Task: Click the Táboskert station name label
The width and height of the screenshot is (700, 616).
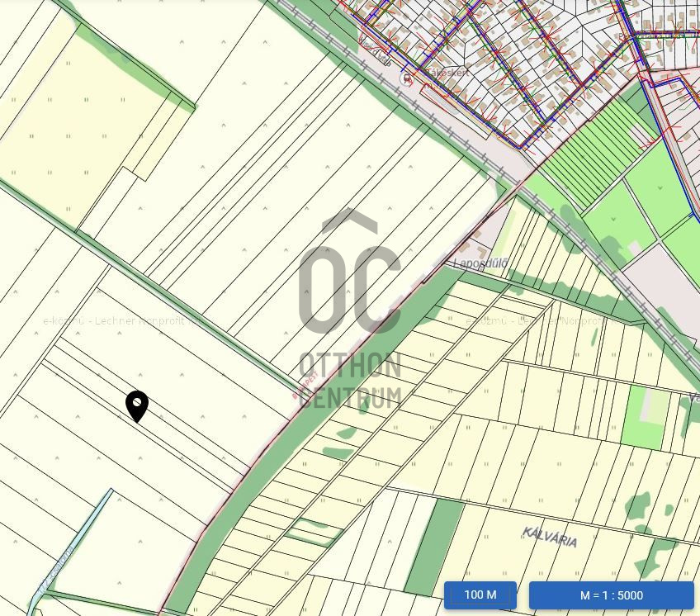Action: coord(448,73)
